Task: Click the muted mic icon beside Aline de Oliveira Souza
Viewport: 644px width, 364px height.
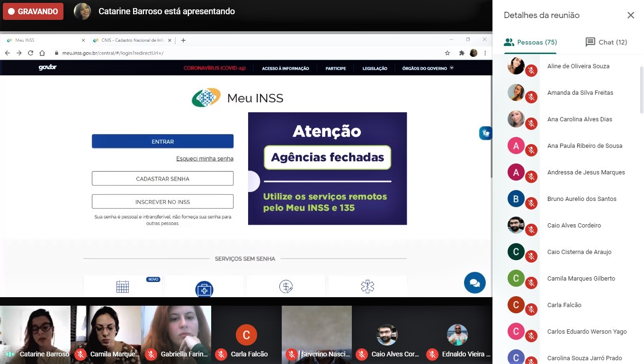Action: coord(531,71)
